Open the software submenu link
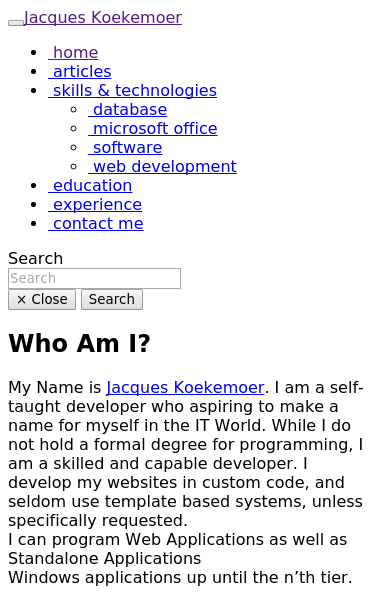 125,147
